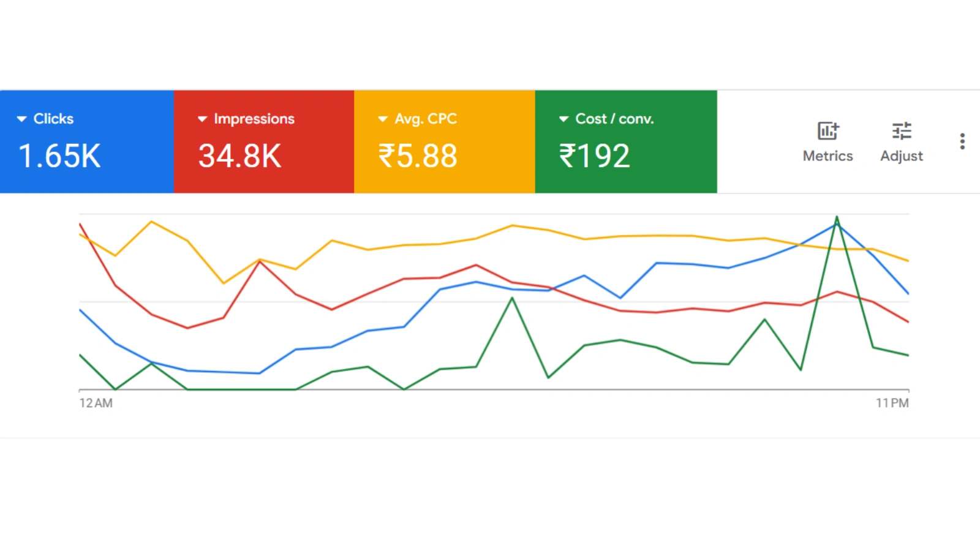Open the Metrics chart icon
Screen dimensions: 980x551
point(827,131)
